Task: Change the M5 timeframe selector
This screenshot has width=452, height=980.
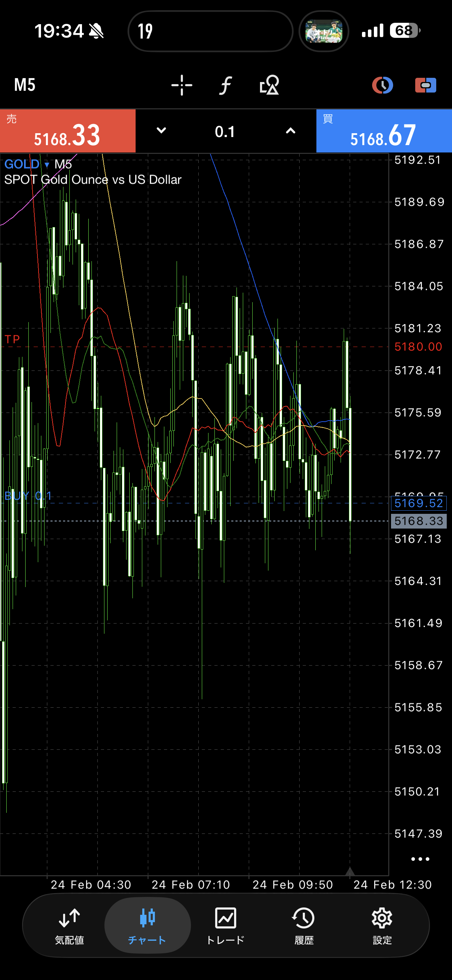Action: click(x=25, y=85)
